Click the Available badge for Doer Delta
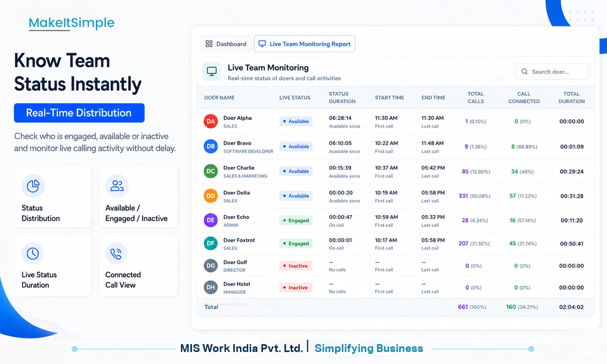 click(296, 196)
